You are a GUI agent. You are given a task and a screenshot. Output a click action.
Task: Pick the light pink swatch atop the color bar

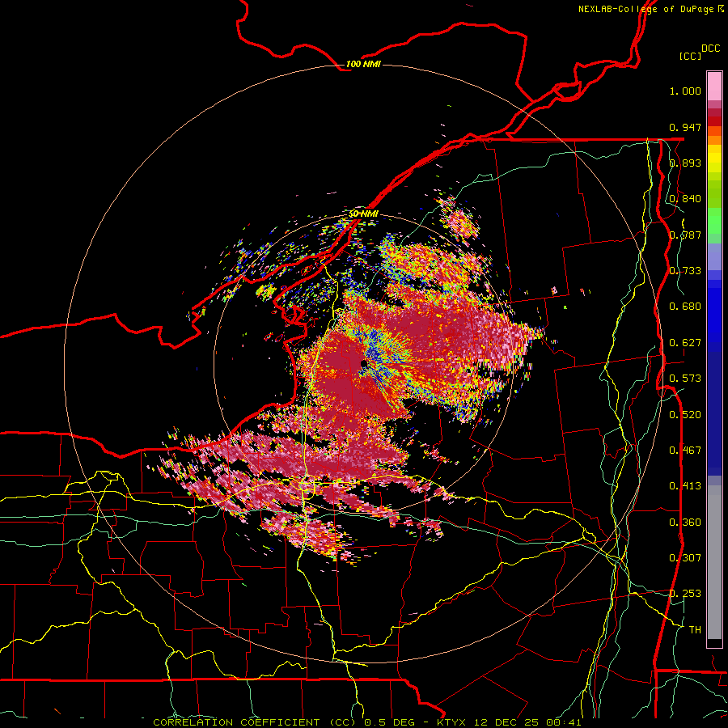click(x=714, y=87)
